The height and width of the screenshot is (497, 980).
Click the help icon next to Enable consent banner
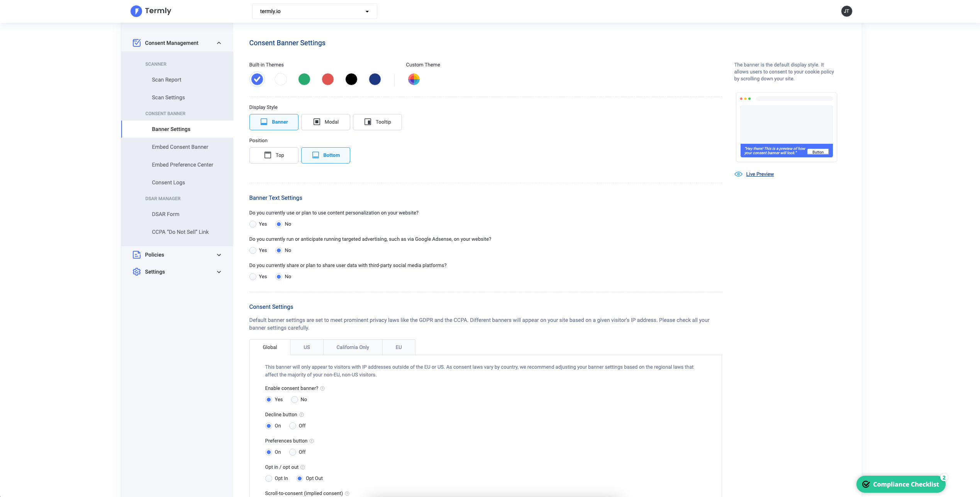[x=322, y=388]
